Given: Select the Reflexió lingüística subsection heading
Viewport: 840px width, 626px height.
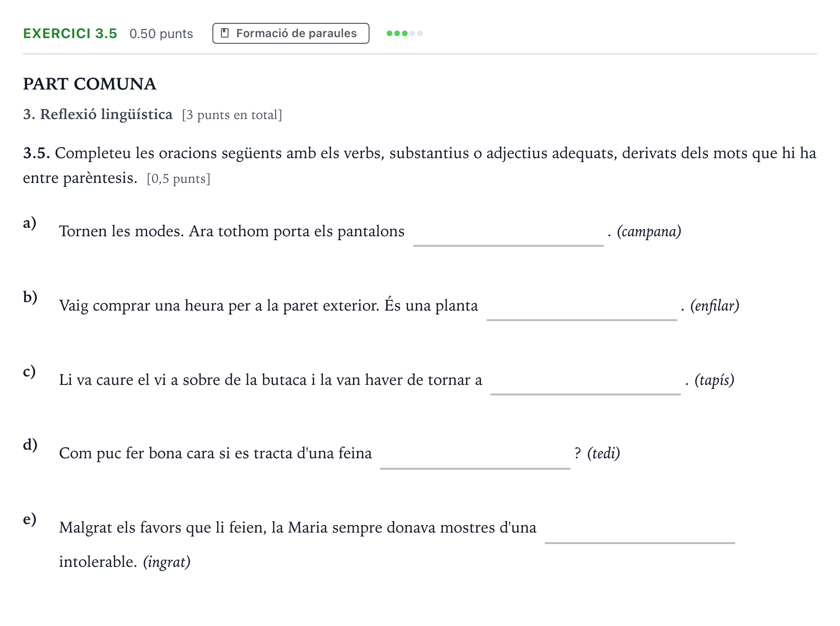Looking at the screenshot, I should (98, 114).
